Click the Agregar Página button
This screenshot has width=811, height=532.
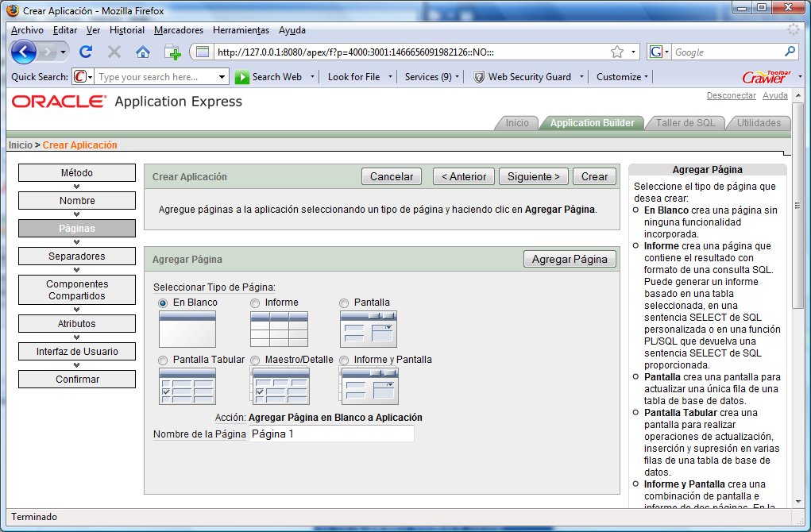pyautogui.click(x=570, y=259)
